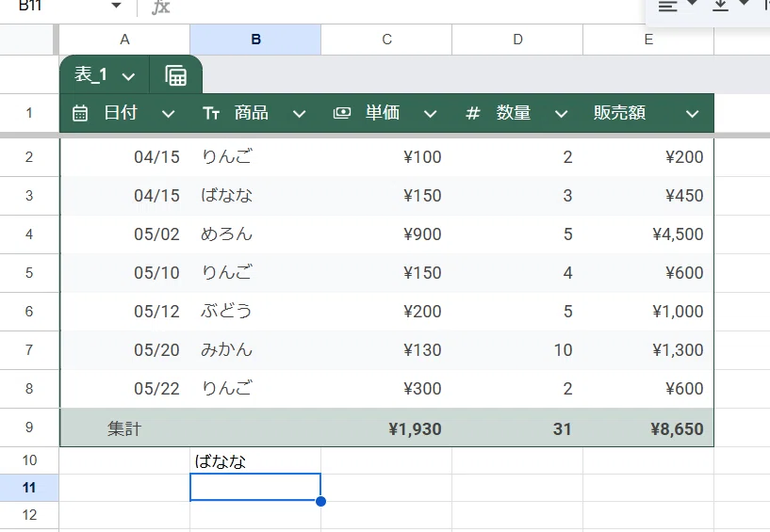Open the name box dropdown next to B11
The image size is (770, 532).
[x=116, y=6]
